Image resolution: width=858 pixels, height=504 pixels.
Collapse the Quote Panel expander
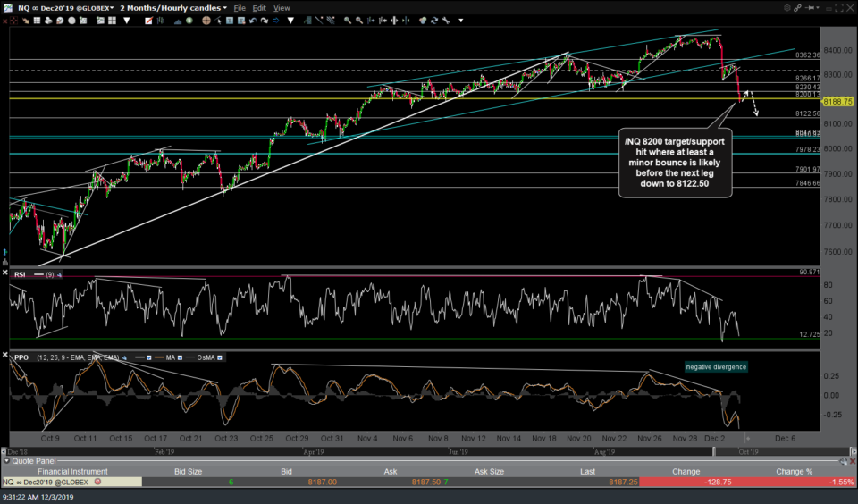point(6,461)
